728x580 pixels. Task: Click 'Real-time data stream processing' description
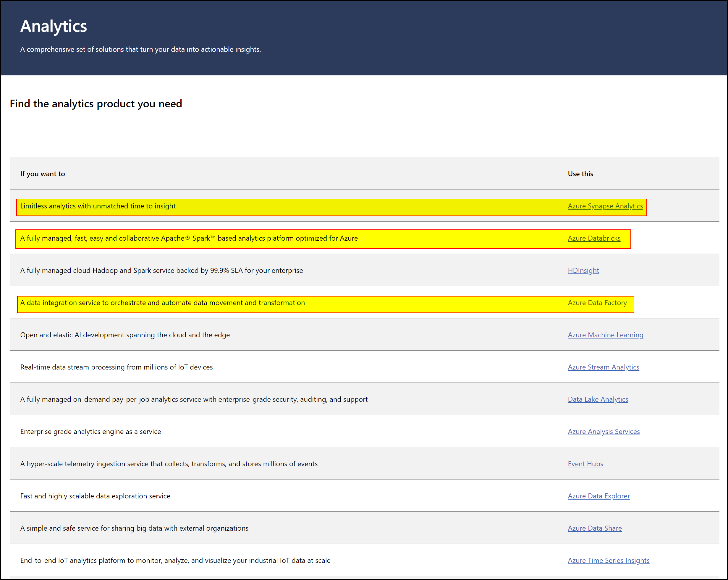pyautogui.click(x=117, y=367)
